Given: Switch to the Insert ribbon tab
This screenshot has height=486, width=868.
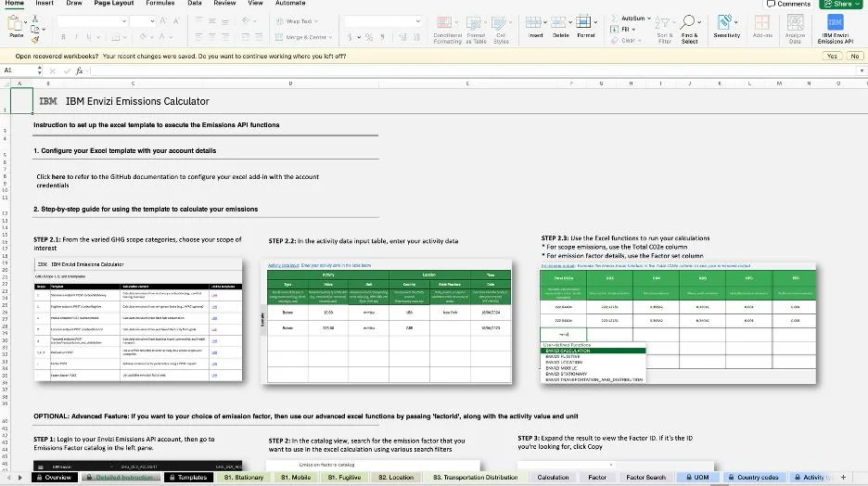Looking at the screenshot, I should pyautogui.click(x=45, y=4).
